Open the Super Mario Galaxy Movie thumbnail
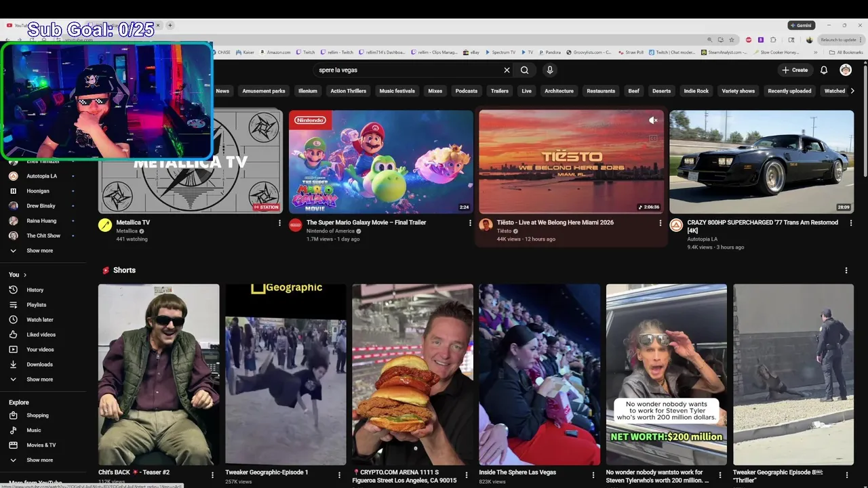 pyautogui.click(x=381, y=162)
